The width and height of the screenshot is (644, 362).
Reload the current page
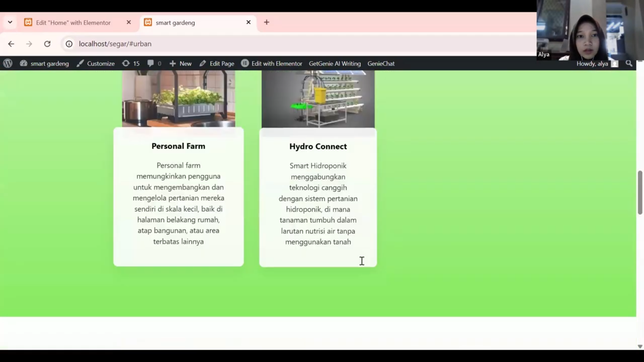point(47,44)
